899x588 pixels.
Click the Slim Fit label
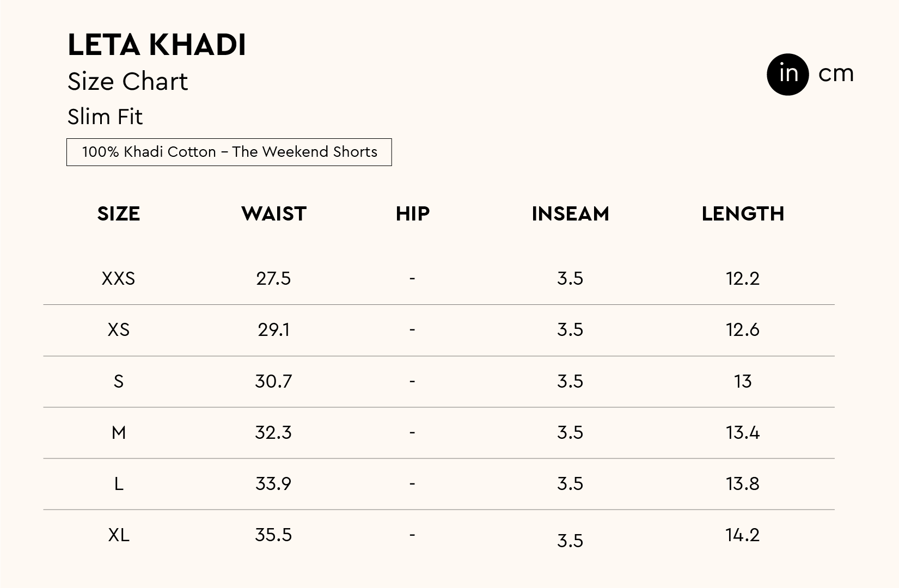point(105,117)
